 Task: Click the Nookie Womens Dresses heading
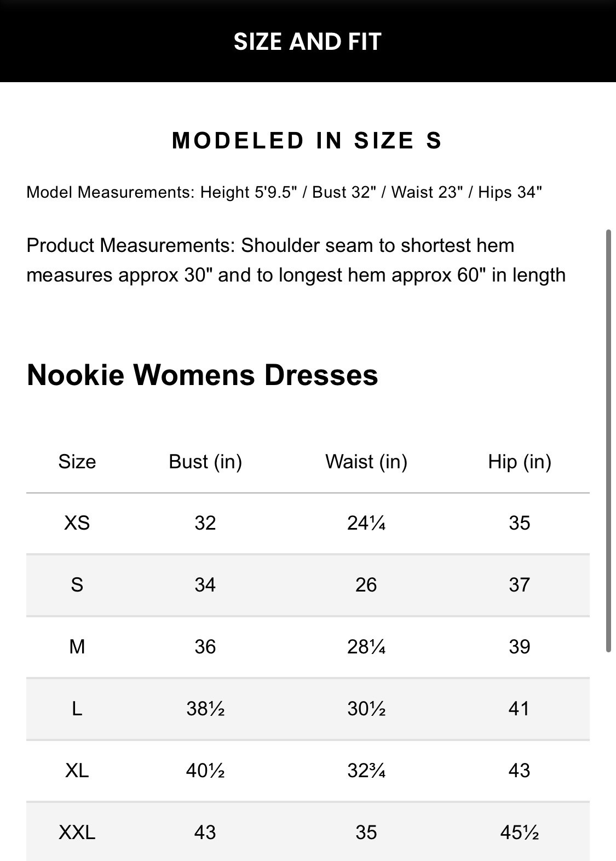pyautogui.click(x=202, y=375)
